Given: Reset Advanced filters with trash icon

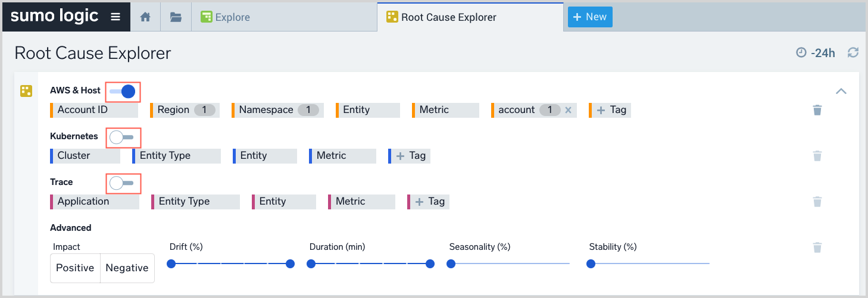Looking at the screenshot, I should pyautogui.click(x=817, y=247).
